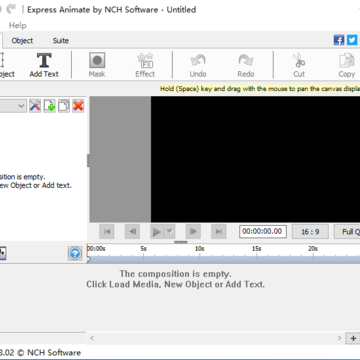Viewport: 360px width, 360px height.
Task: Open the Facebook share icon
Action: tap(339, 40)
